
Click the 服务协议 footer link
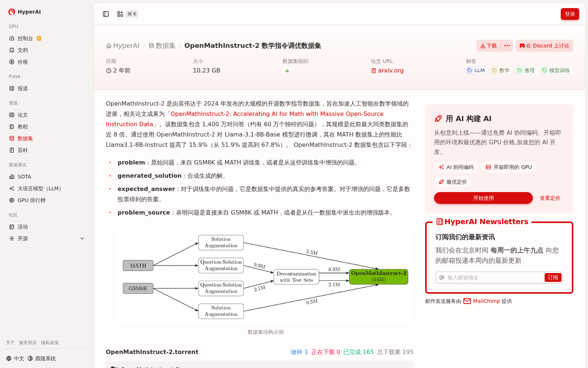click(28, 343)
